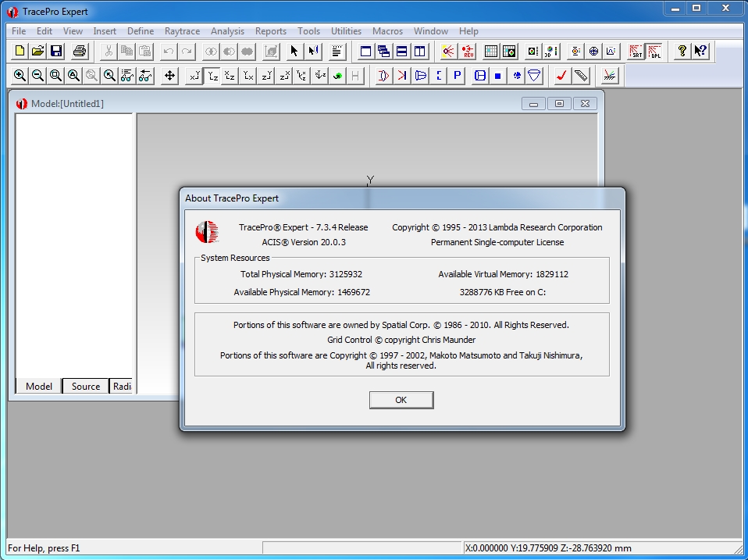Click the red checkmark apply icon

point(561,75)
